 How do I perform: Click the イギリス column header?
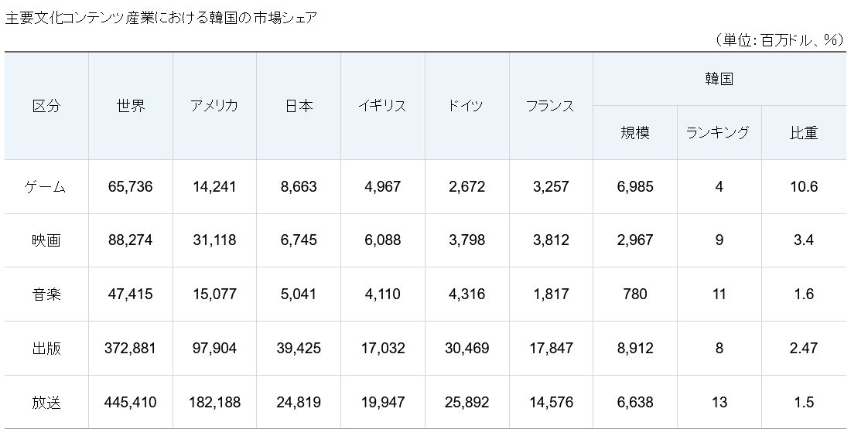(382, 106)
